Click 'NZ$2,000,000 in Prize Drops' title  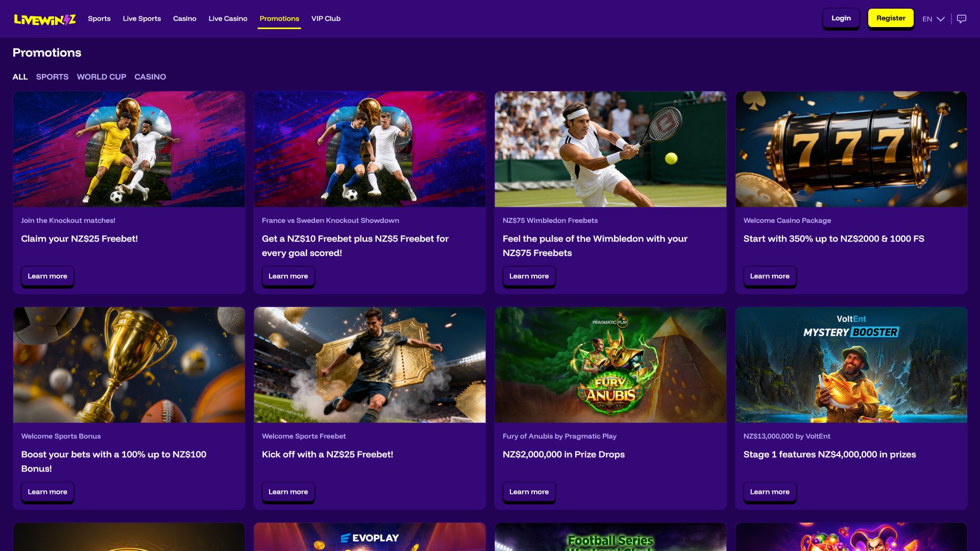point(563,455)
